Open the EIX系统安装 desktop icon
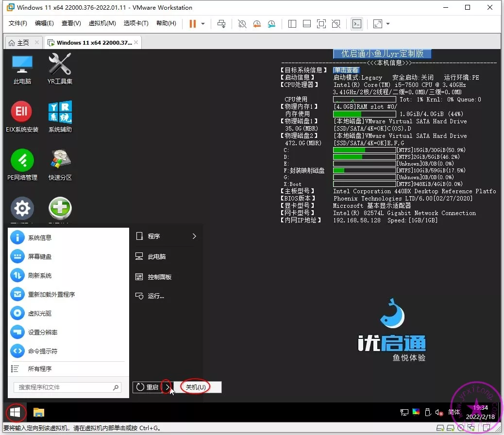Viewport: 504px width, 435px height. 22,116
